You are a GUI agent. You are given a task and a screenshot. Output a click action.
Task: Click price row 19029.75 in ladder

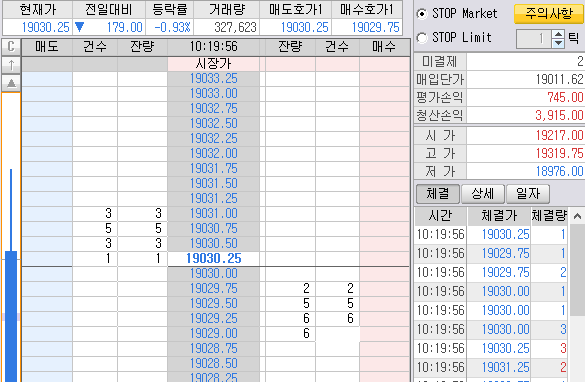click(x=213, y=288)
